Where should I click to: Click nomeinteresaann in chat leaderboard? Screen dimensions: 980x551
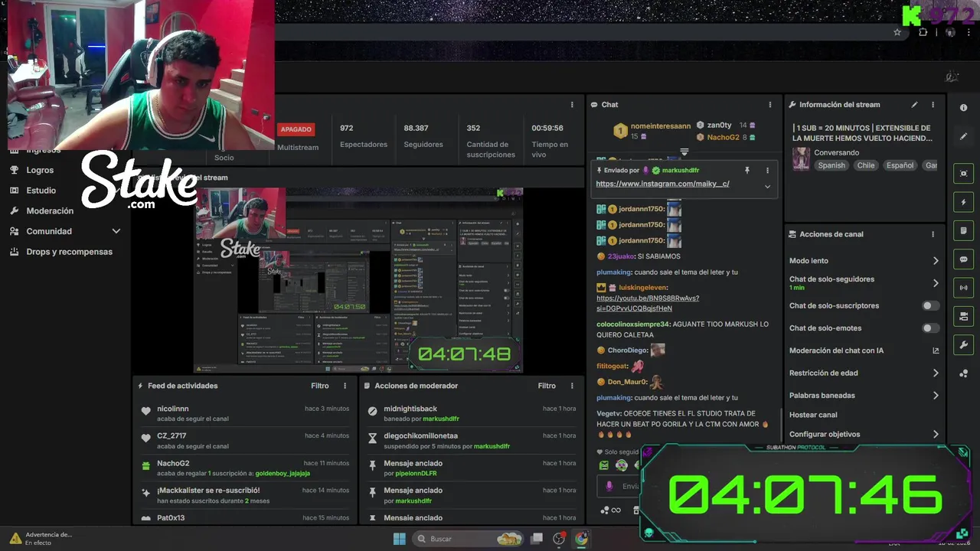(661, 126)
